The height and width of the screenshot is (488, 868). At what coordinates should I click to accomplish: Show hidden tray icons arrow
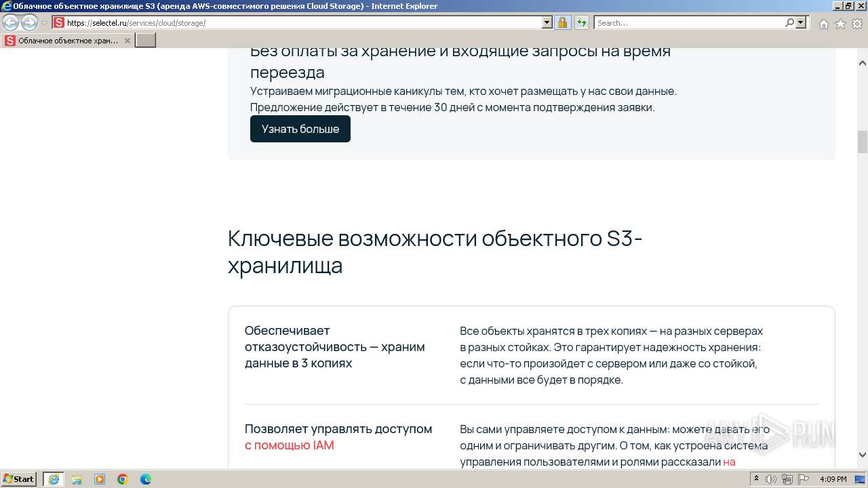tap(757, 479)
